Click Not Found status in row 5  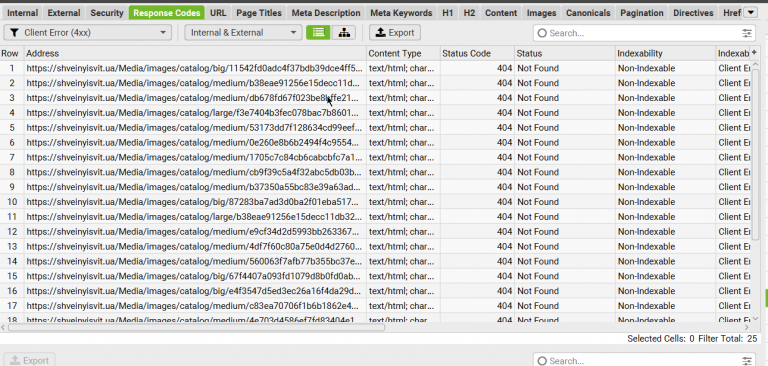(565, 127)
